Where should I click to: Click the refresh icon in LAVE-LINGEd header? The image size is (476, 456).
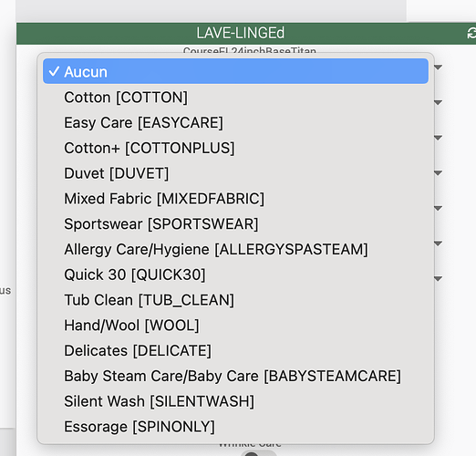point(471,33)
